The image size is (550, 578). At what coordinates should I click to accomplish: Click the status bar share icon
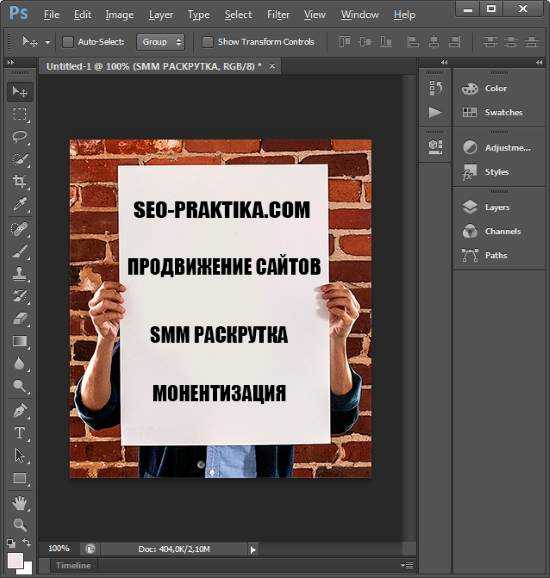tap(91, 549)
